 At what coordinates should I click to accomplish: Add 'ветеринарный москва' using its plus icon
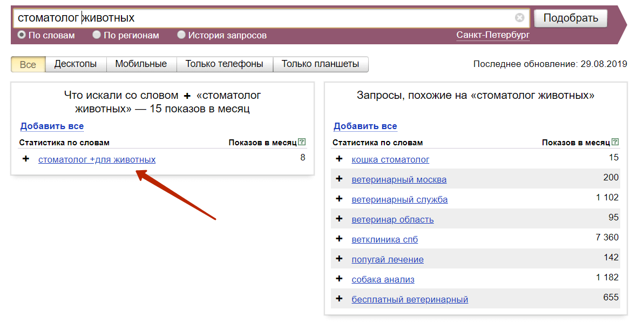click(339, 179)
